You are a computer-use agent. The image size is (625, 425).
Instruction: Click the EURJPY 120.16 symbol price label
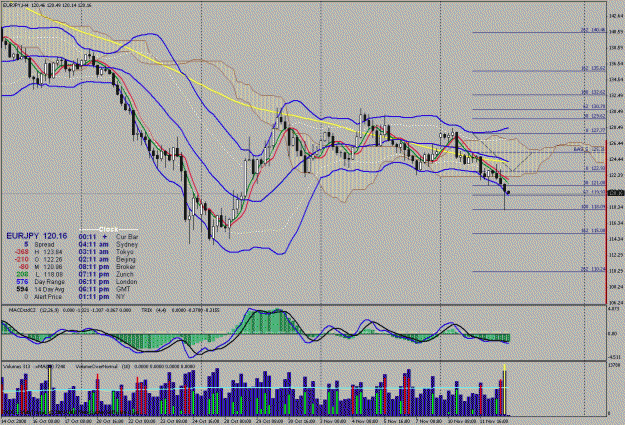tap(37, 236)
